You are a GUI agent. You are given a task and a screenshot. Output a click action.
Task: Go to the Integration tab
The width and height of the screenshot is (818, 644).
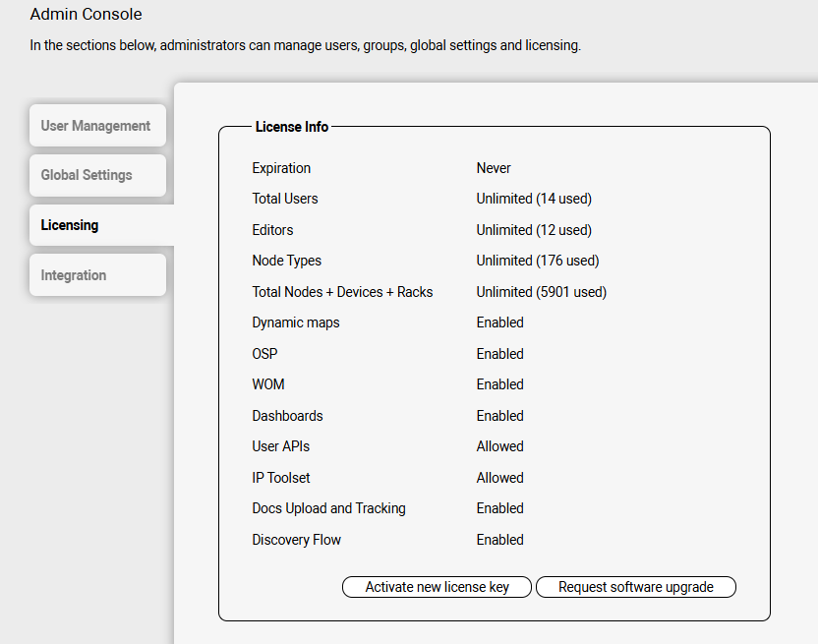click(x=74, y=275)
